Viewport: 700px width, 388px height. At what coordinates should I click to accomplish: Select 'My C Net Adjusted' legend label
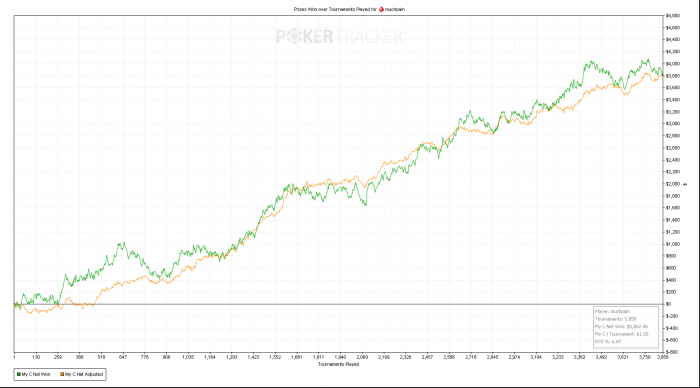click(x=84, y=374)
